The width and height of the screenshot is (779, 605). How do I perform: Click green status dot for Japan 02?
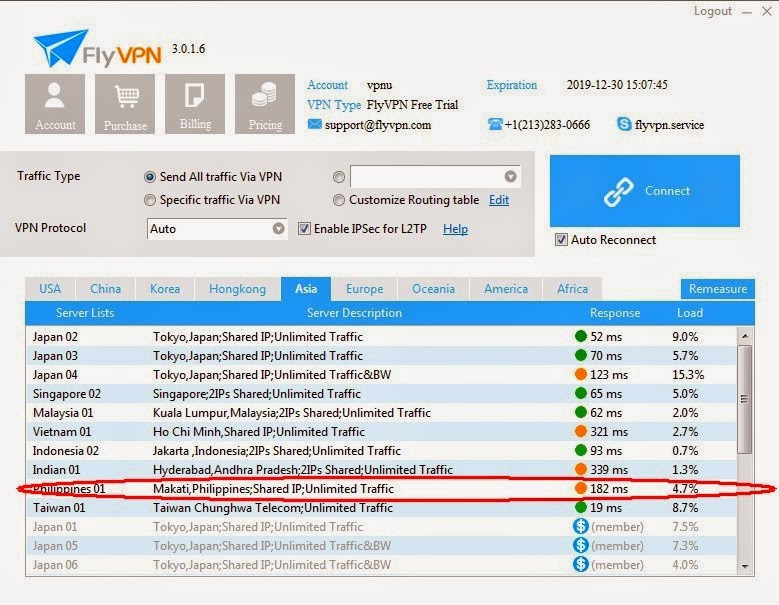pos(581,336)
